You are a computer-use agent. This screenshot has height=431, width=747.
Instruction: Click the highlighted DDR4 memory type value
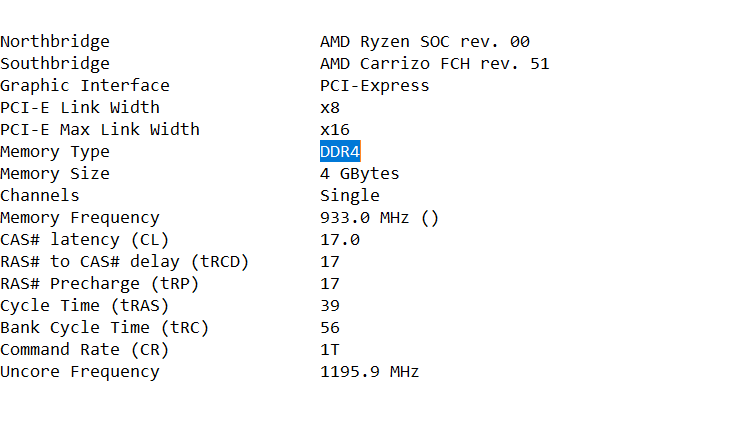tap(340, 152)
